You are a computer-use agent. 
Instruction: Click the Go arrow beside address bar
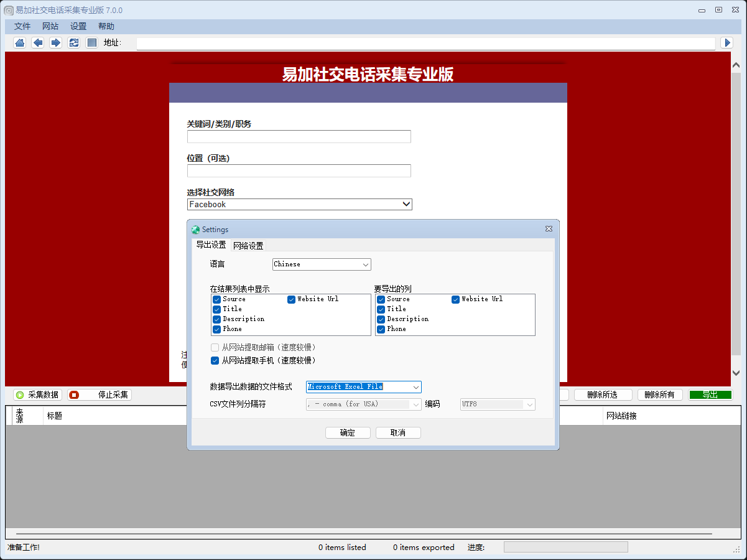(726, 42)
